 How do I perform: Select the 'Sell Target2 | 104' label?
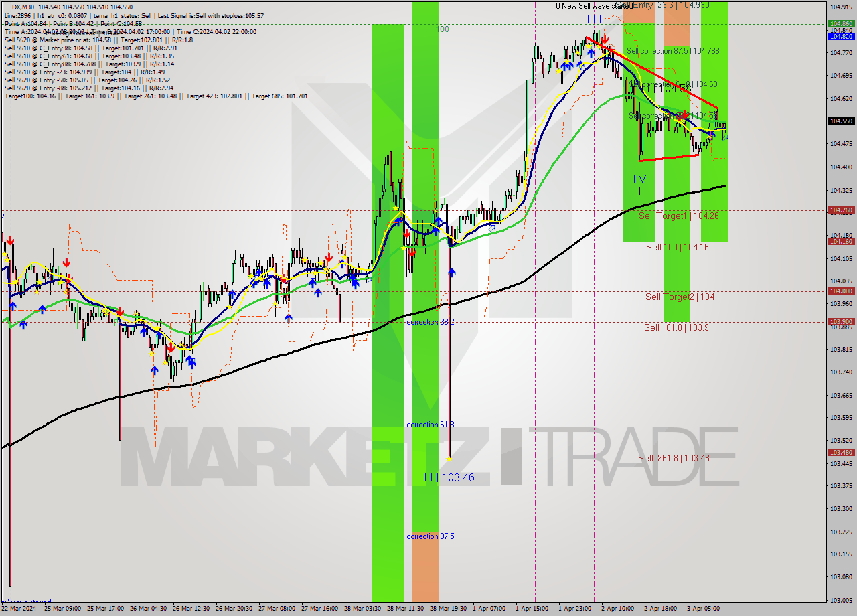(x=680, y=297)
